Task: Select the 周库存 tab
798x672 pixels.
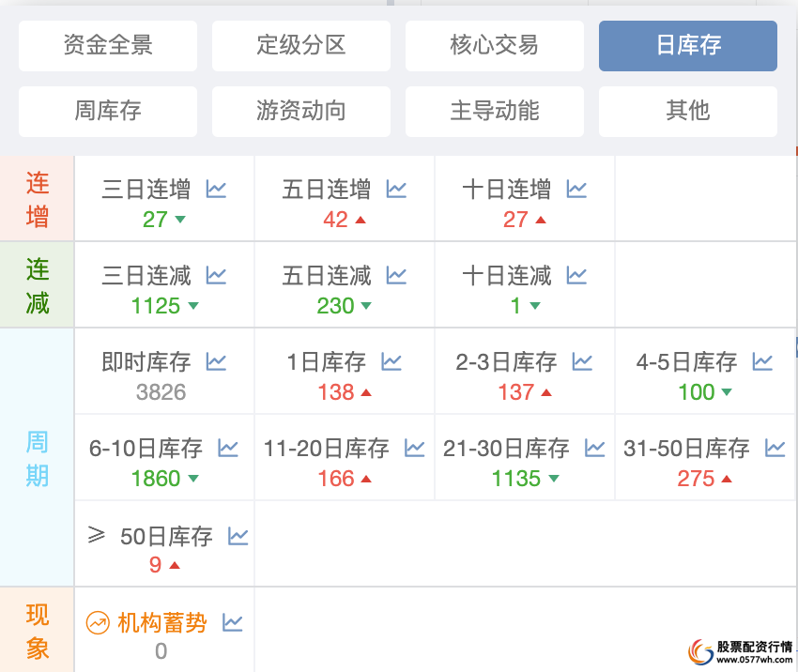Action: [x=108, y=111]
